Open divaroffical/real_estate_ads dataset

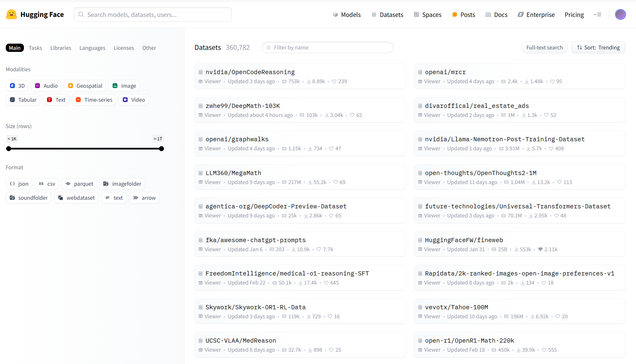click(519, 110)
